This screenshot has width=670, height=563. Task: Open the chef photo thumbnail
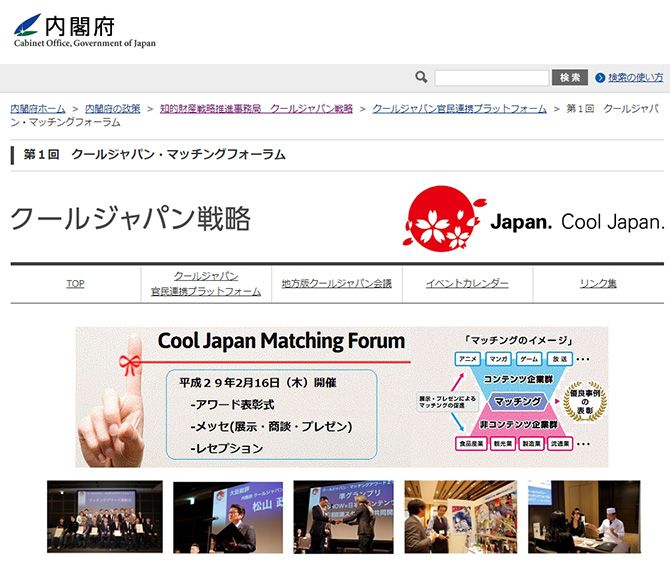[x=584, y=517]
